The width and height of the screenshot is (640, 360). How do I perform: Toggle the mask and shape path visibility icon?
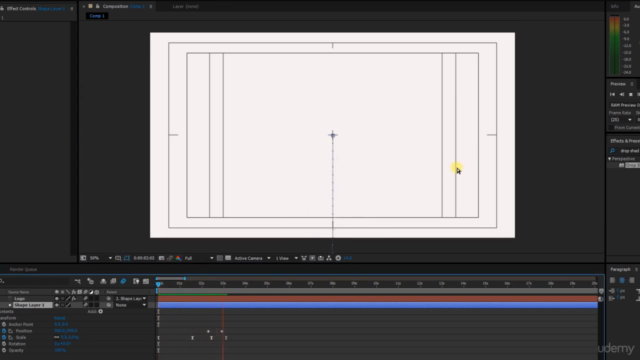click(127, 258)
